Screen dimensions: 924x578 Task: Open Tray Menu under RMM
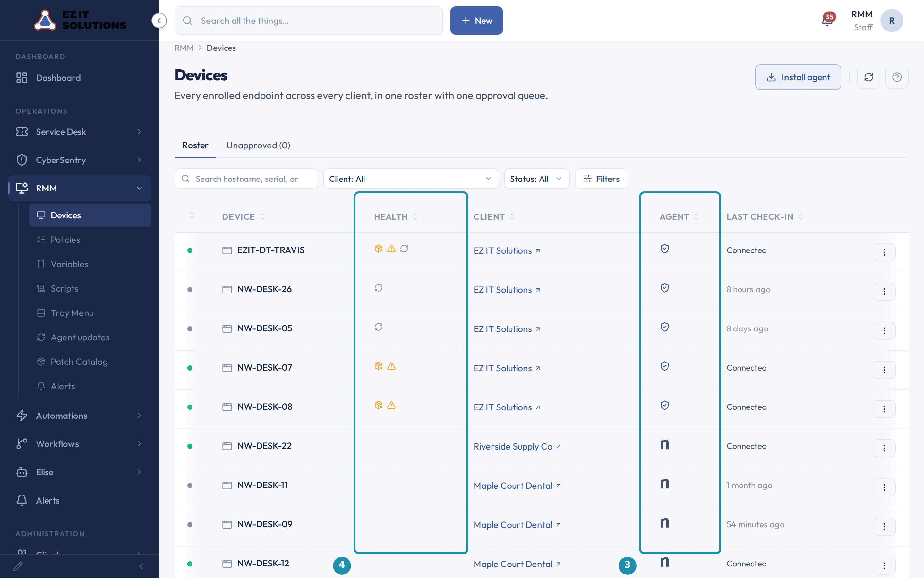90,313
